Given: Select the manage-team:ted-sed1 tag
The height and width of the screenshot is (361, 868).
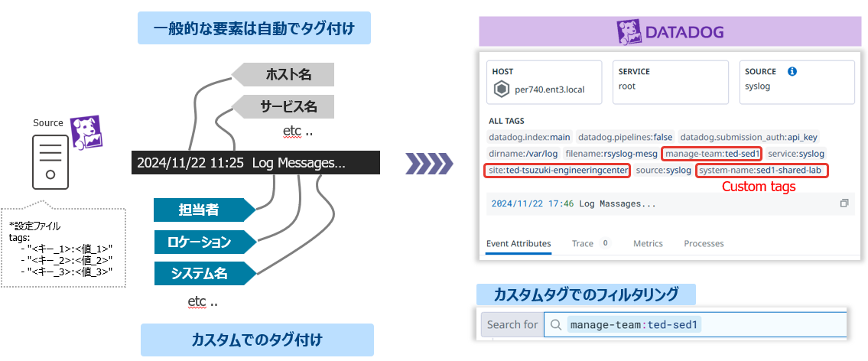Looking at the screenshot, I should 712,154.
